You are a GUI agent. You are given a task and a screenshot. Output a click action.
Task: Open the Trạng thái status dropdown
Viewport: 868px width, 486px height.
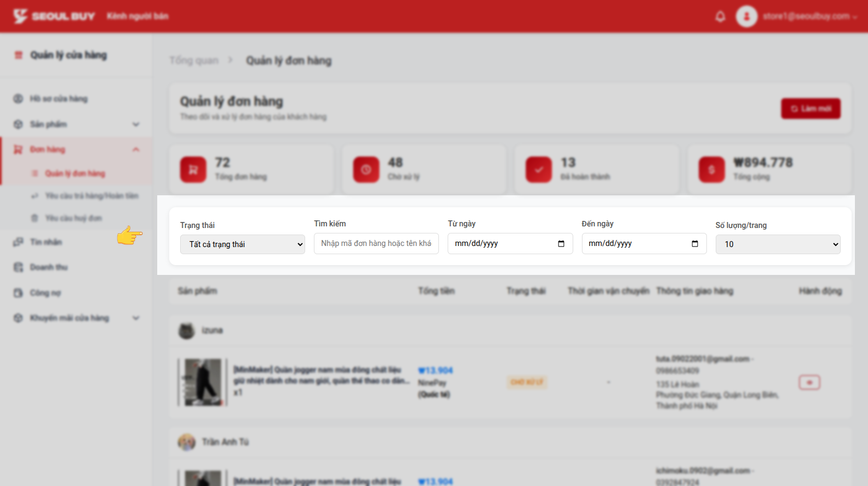pos(242,244)
